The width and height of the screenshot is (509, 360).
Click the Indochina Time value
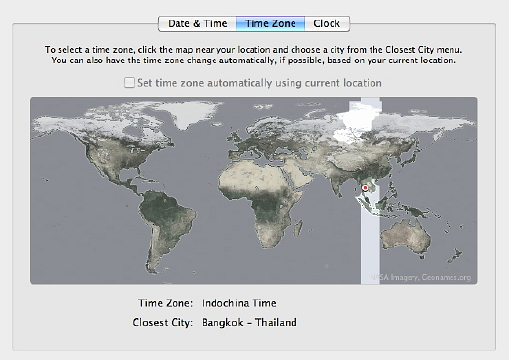(239, 303)
